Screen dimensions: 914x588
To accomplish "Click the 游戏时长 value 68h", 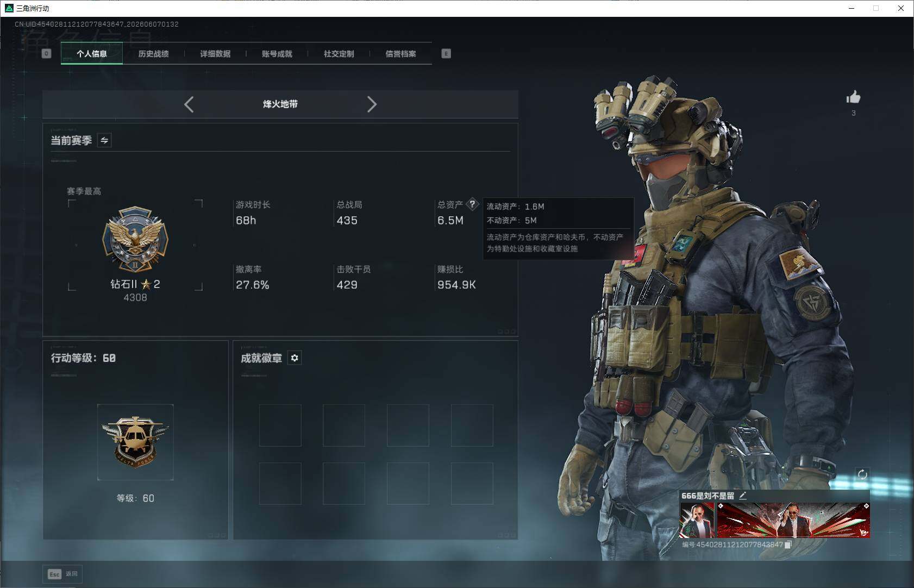I will pyautogui.click(x=246, y=220).
